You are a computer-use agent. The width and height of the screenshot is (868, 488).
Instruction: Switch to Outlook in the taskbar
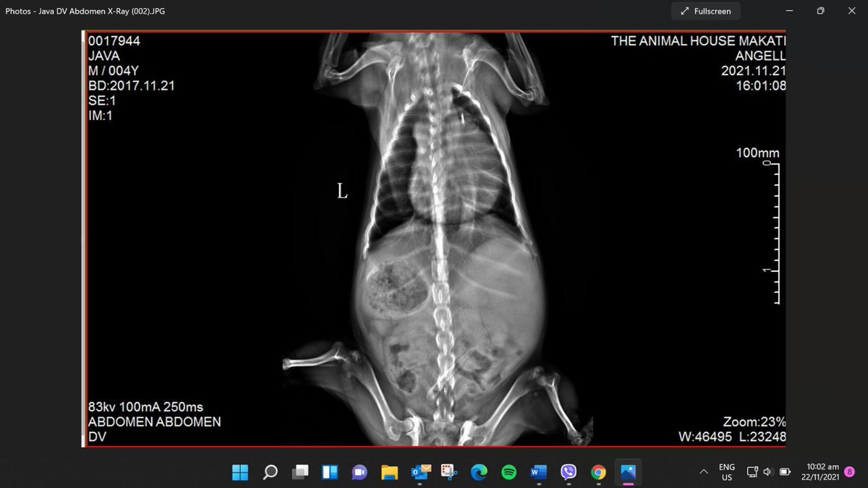[x=420, y=472]
